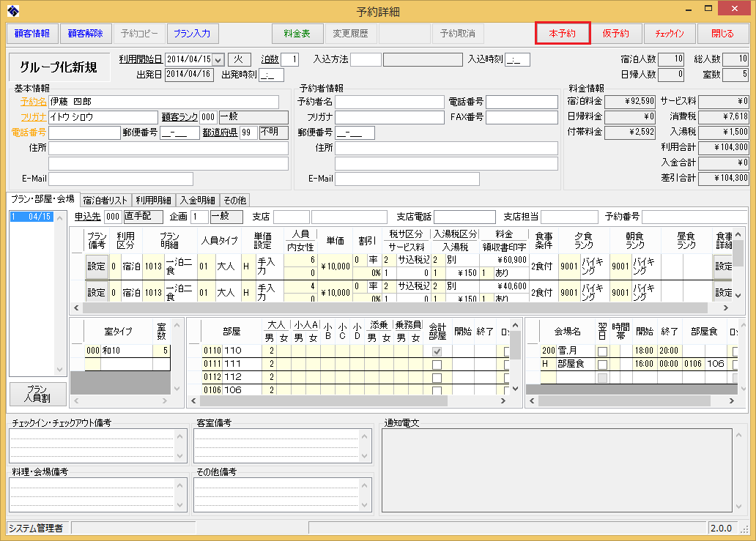This screenshot has width=756, height=541.
Task: Click the 顧客解除 button
Action: tap(85, 33)
